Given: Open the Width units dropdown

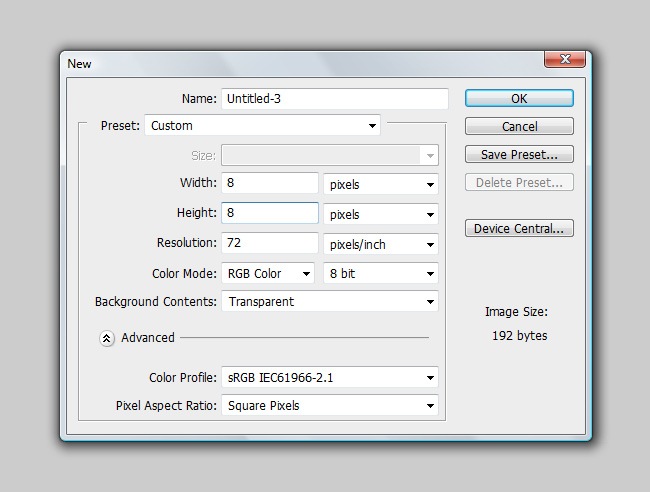Looking at the screenshot, I should click(381, 185).
